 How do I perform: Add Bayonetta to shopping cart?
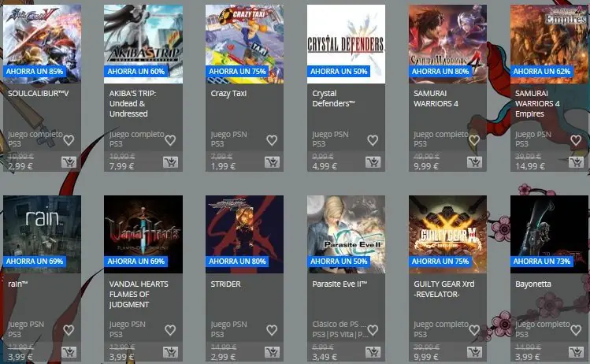576,352
